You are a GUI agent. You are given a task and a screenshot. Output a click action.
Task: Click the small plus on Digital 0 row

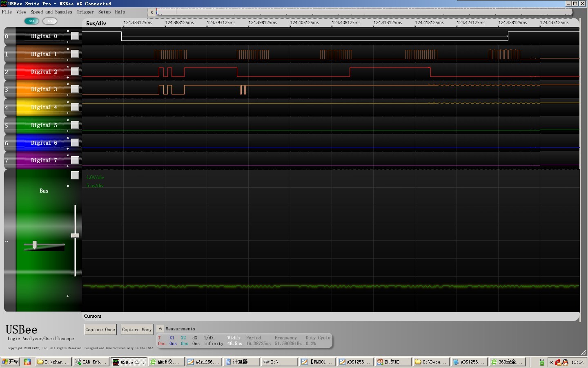[x=68, y=42]
